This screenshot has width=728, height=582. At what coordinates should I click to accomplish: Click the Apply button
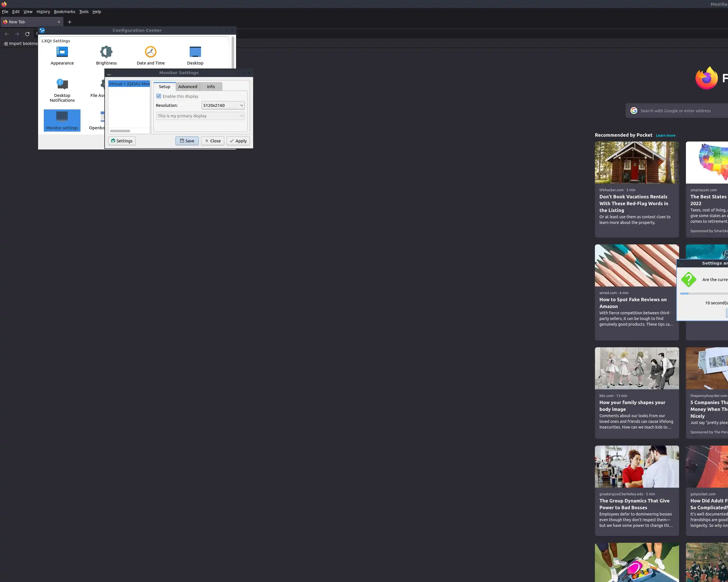tap(238, 141)
